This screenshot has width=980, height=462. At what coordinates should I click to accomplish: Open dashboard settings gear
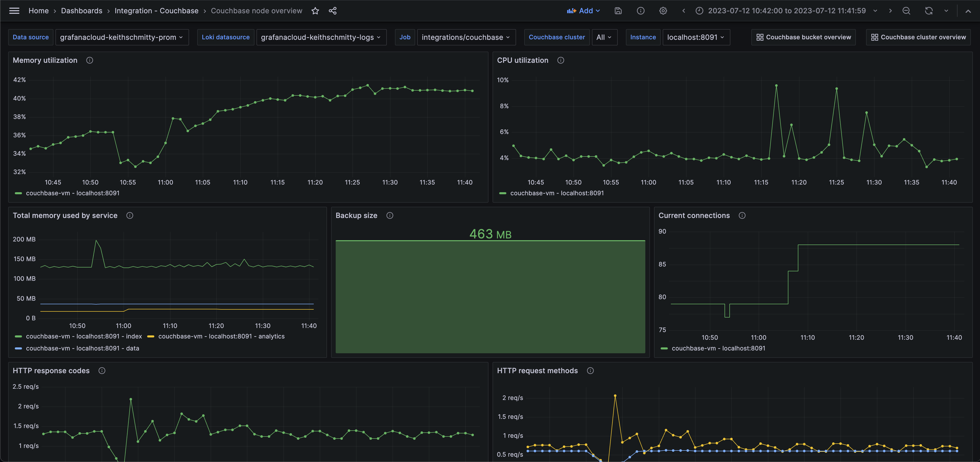point(663,11)
